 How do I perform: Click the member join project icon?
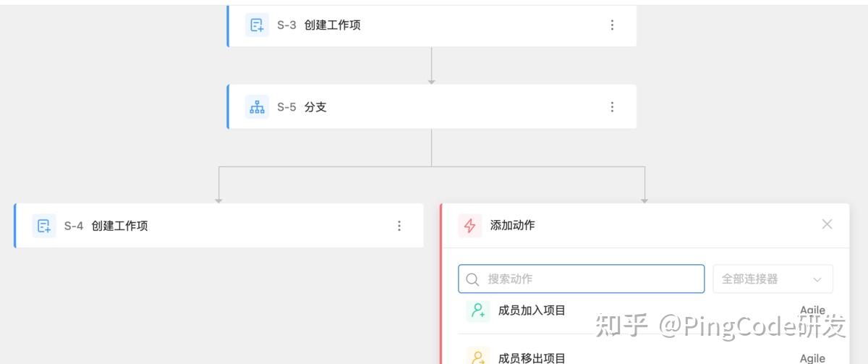point(478,310)
